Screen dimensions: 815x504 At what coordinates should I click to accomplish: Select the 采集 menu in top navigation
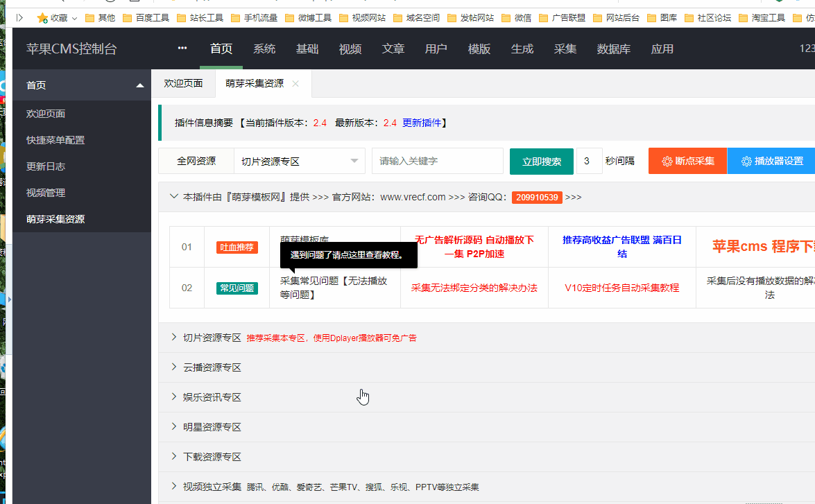(x=565, y=49)
